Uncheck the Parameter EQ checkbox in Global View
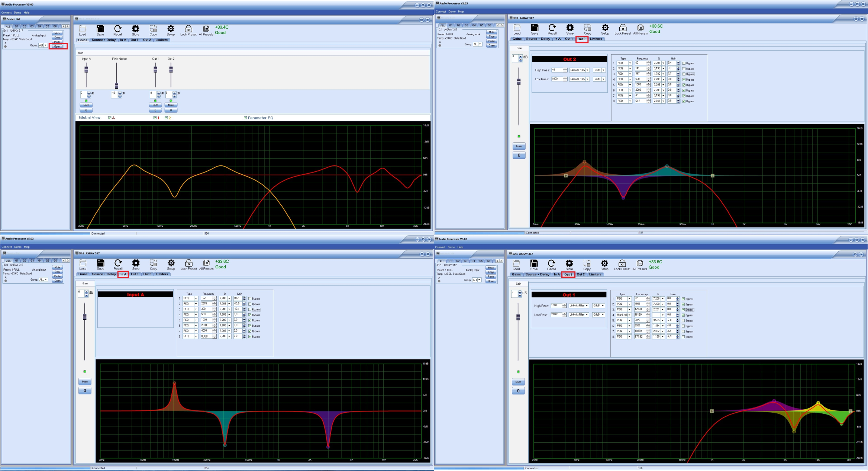The width and height of the screenshot is (868, 471). [245, 118]
